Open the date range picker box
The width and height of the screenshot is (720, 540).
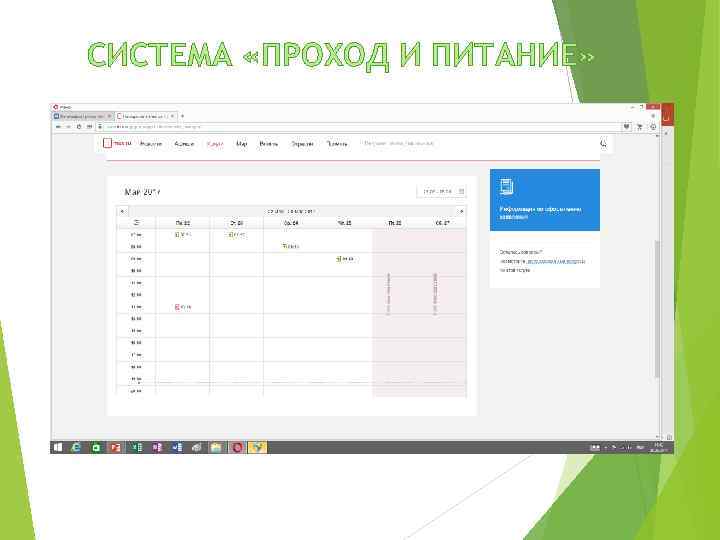tap(442, 191)
